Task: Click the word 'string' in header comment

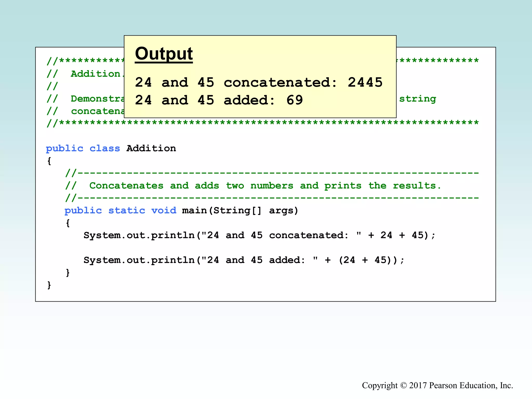Action: tap(417, 99)
